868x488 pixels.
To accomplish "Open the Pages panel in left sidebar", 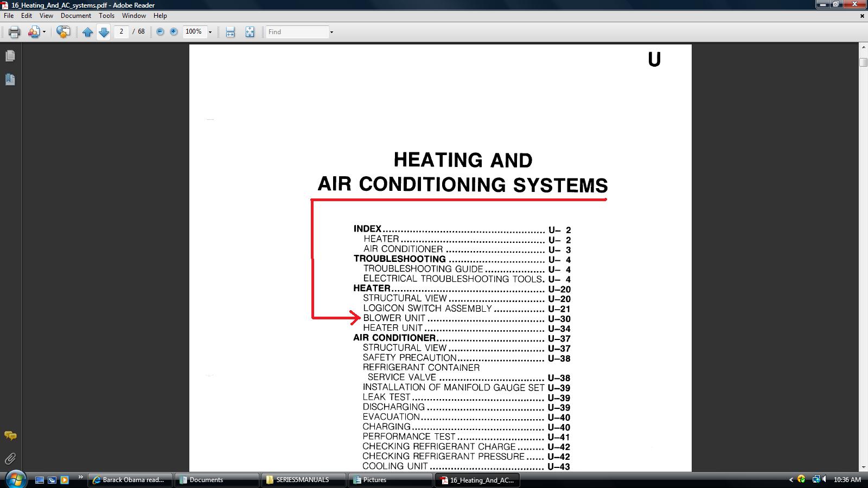I will pos(10,56).
